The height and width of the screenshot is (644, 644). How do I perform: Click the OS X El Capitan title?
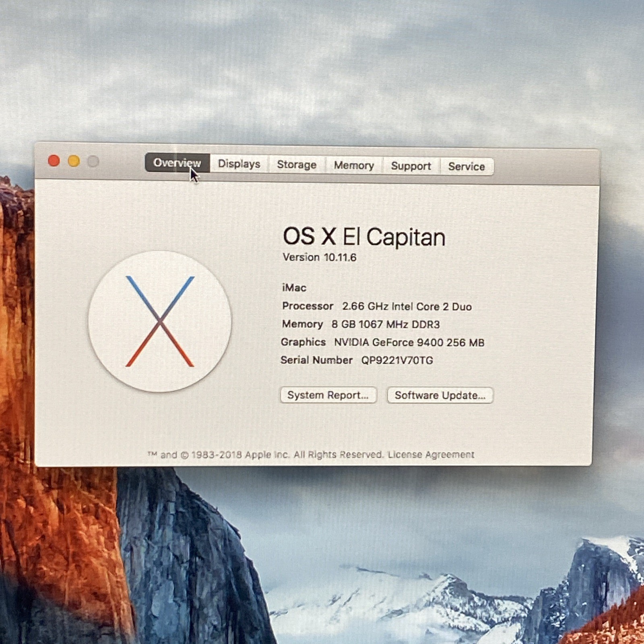click(364, 236)
